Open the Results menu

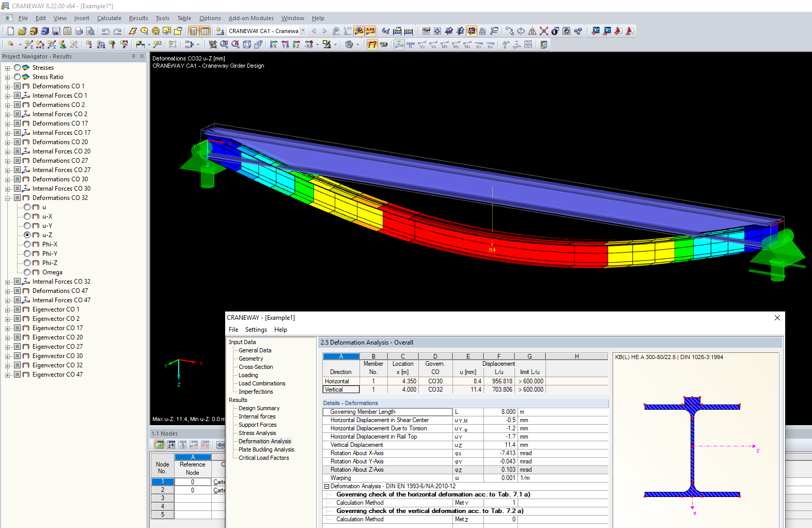point(138,18)
